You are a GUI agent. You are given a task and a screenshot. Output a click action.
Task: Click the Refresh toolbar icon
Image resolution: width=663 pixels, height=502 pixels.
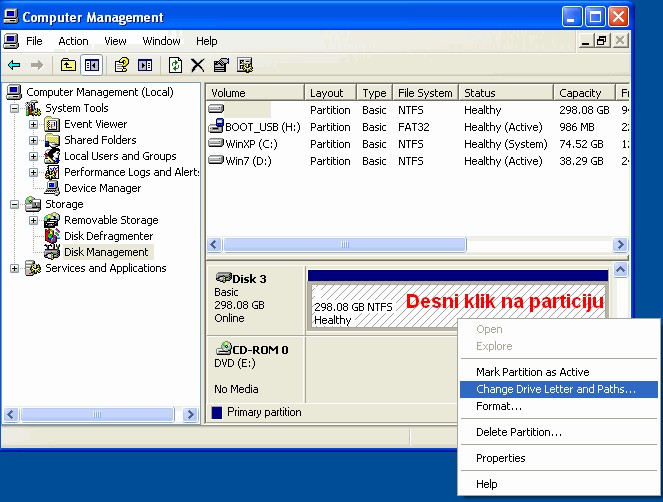[x=175, y=65]
